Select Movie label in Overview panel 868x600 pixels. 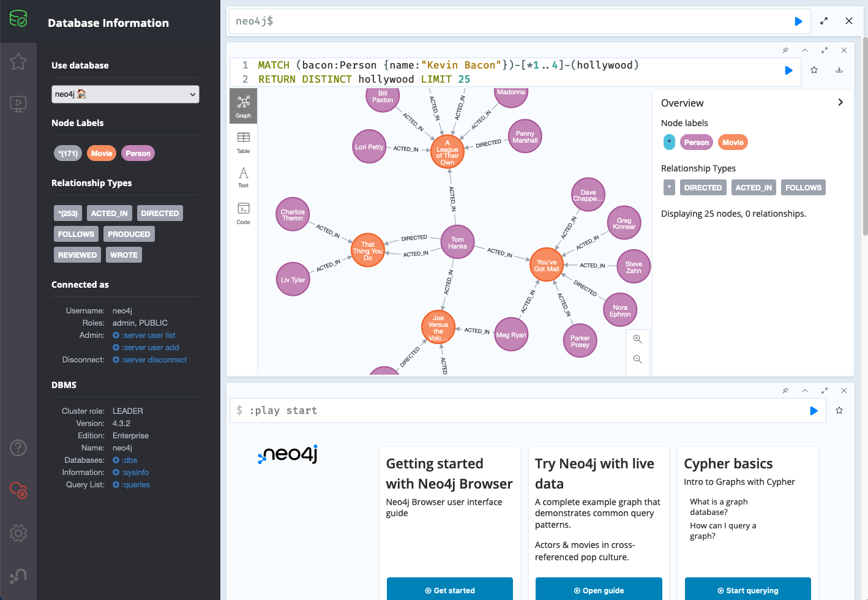pos(733,143)
